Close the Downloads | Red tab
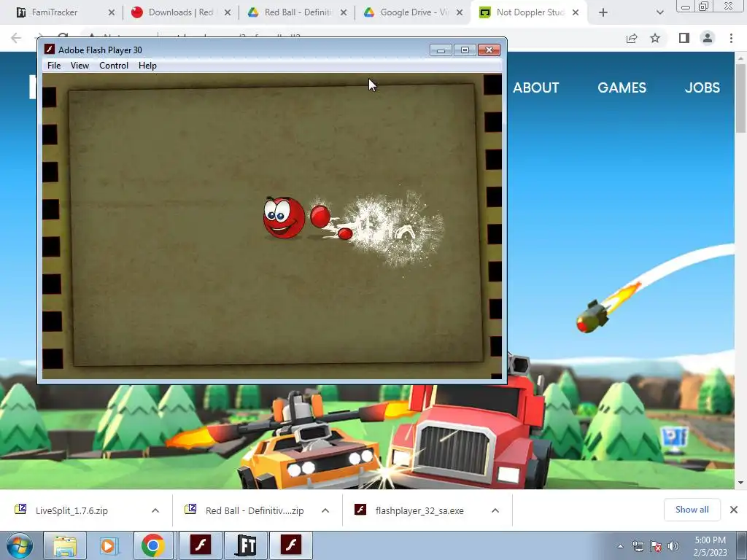747x560 pixels. click(x=228, y=12)
